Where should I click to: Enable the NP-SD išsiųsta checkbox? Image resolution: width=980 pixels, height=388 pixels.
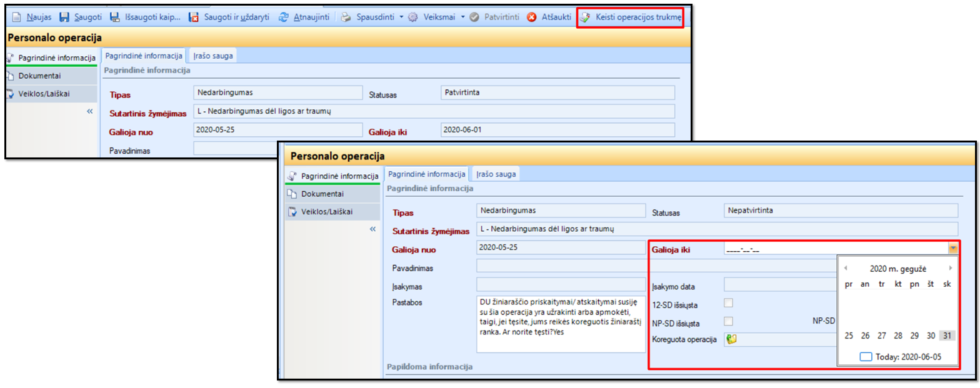pyautogui.click(x=728, y=322)
